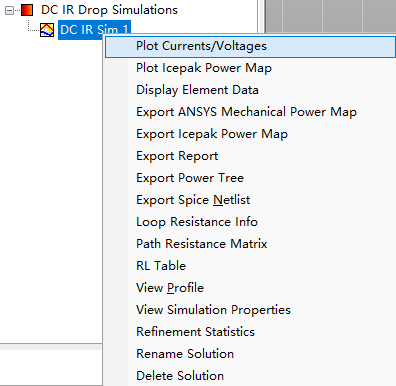Choose Plot Currents/Voltages from context menu
This screenshot has width=396, height=386.
250,46
